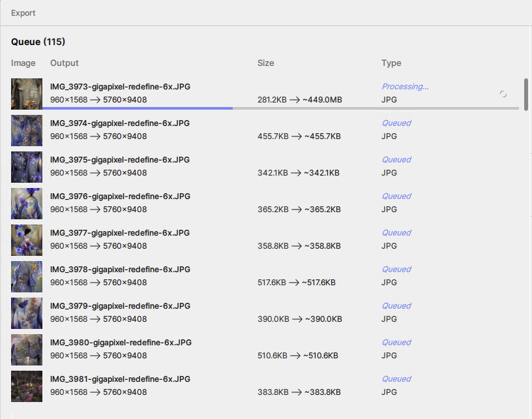This screenshot has height=419, width=532.
Task: Click size estimate 342.1KB → ~342.1KB
Action: tap(298, 173)
